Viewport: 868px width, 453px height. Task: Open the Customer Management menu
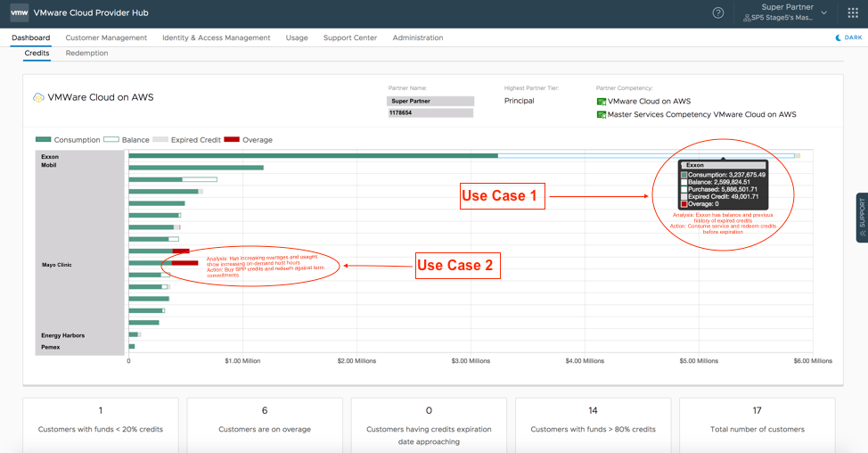point(106,38)
